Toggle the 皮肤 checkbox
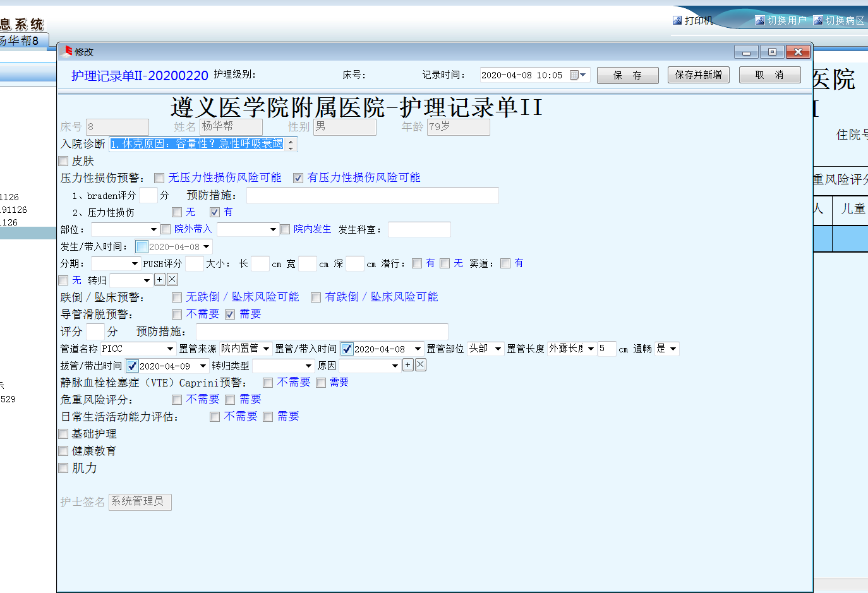The width and height of the screenshot is (868, 593). 63,161
